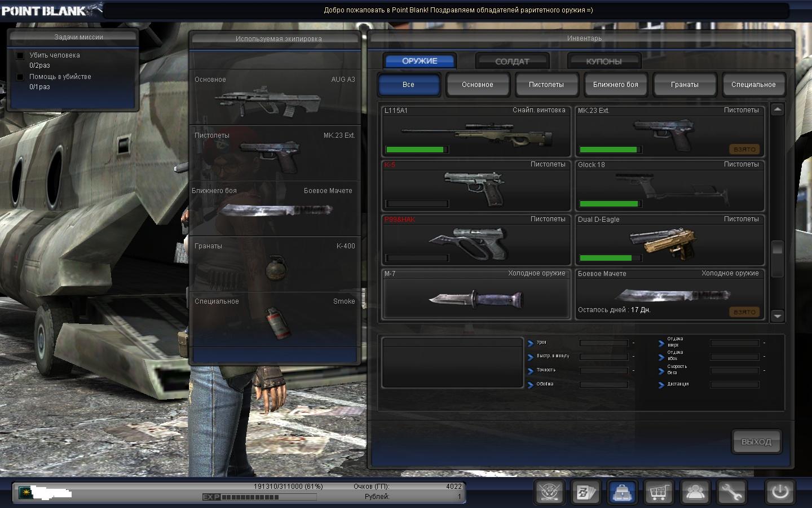The image size is (812, 508).
Task: Select the L115A1 sniper rifle item
Action: (476, 131)
